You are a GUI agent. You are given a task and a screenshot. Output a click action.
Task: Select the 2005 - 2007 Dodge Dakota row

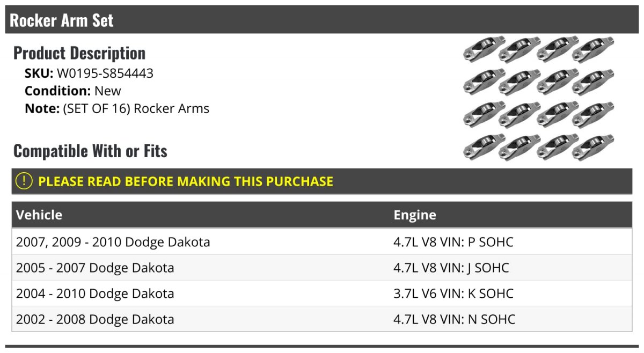[322, 268]
